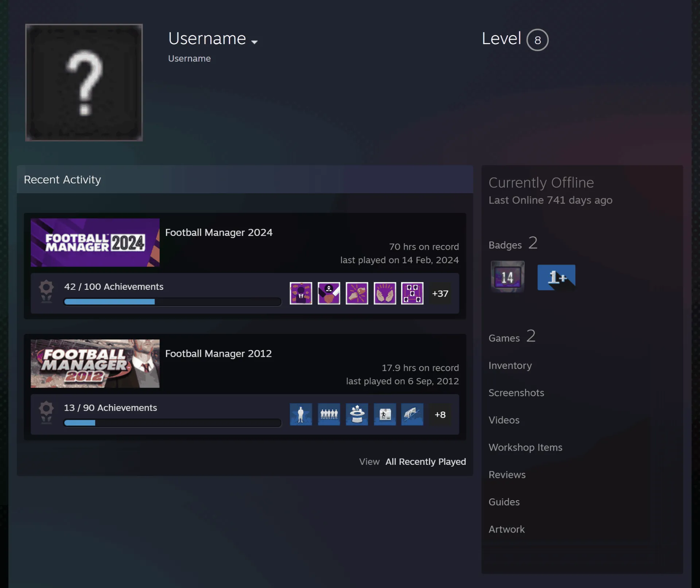Image resolution: width=700 pixels, height=588 pixels.
Task: Click the FM 2024 fist bump achievement icon
Action: pyautogui.click(x=357, y=293)
